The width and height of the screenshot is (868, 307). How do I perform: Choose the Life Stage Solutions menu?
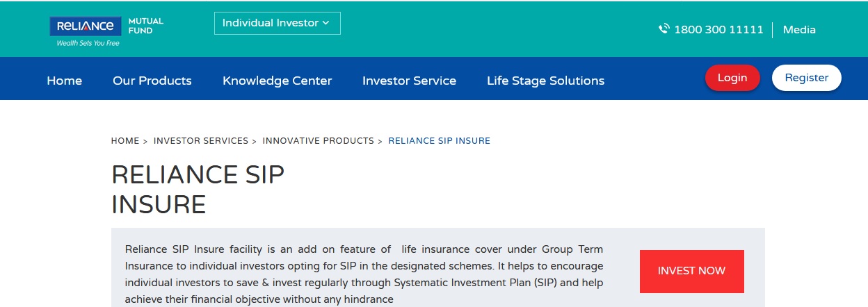(x=545, y=81)
